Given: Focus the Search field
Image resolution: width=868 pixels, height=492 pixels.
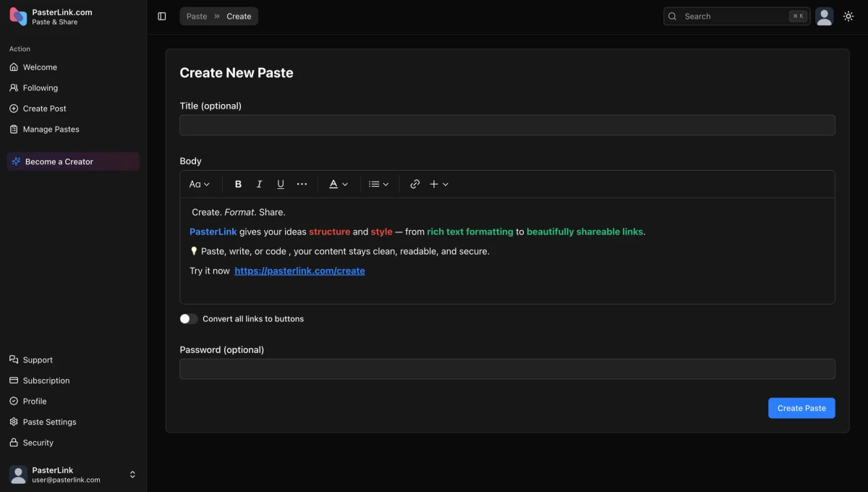Looking at the screenshot, I should coord(736,16).
